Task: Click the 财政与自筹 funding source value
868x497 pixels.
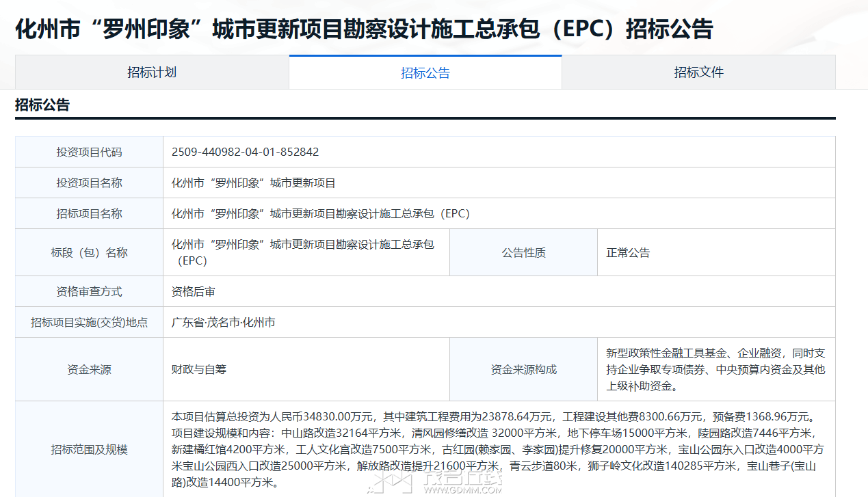Action: coord(198,369)
